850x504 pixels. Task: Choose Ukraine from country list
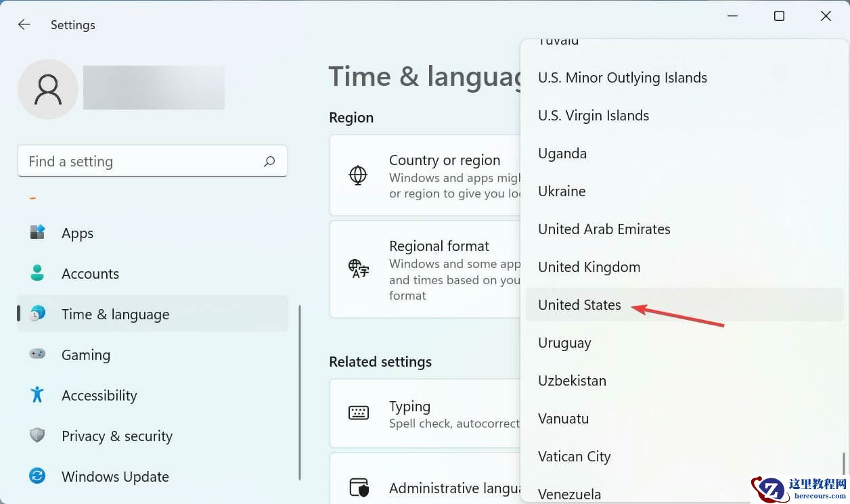coord(684,191)
